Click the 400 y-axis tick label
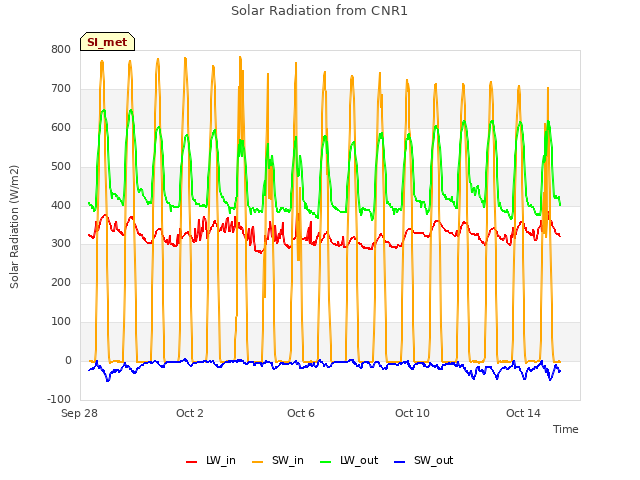This screenshot has height=480, width=640. pos(61,205)
